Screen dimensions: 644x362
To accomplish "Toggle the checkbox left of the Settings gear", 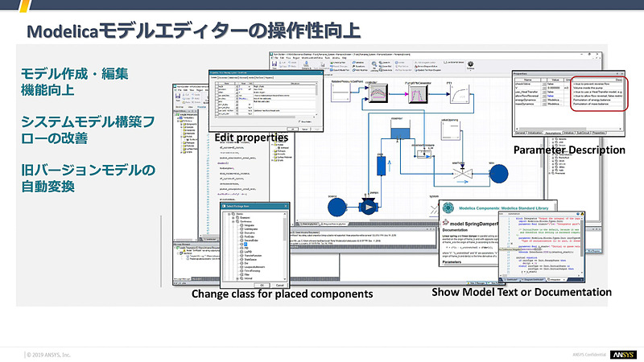I will [x=446, y=62].
